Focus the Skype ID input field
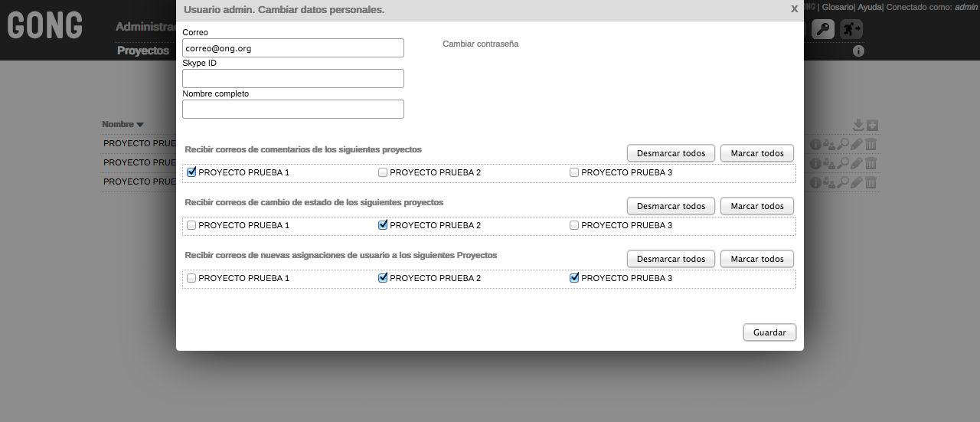980x422 pixels. tap(293, 78)
